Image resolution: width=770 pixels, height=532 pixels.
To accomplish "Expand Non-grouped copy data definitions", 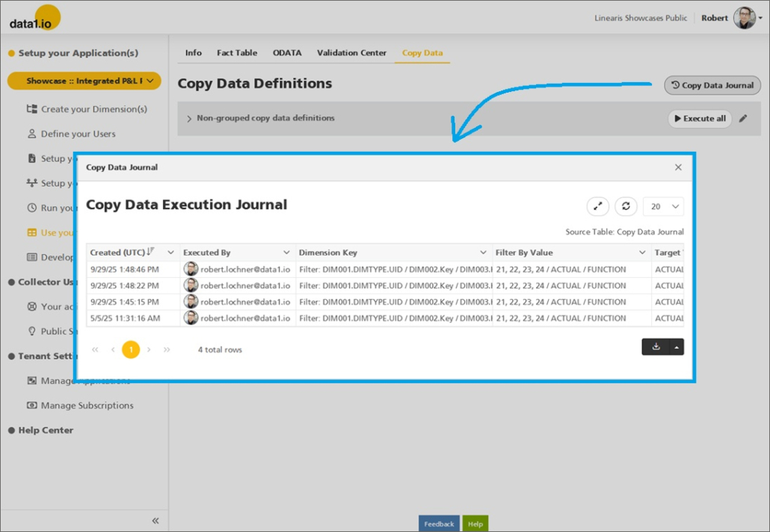I will click(189, 119).
